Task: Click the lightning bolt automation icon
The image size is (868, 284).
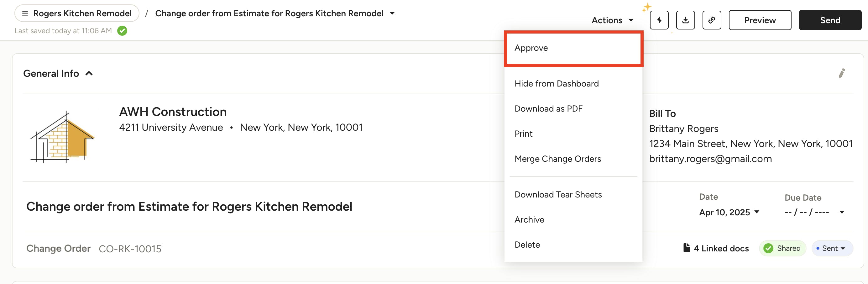Action: pos(659,20)
